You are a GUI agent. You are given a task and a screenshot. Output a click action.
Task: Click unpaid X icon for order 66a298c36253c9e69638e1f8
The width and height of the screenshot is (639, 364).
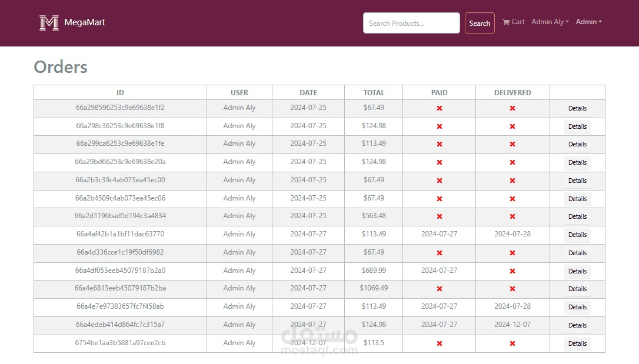440,126
